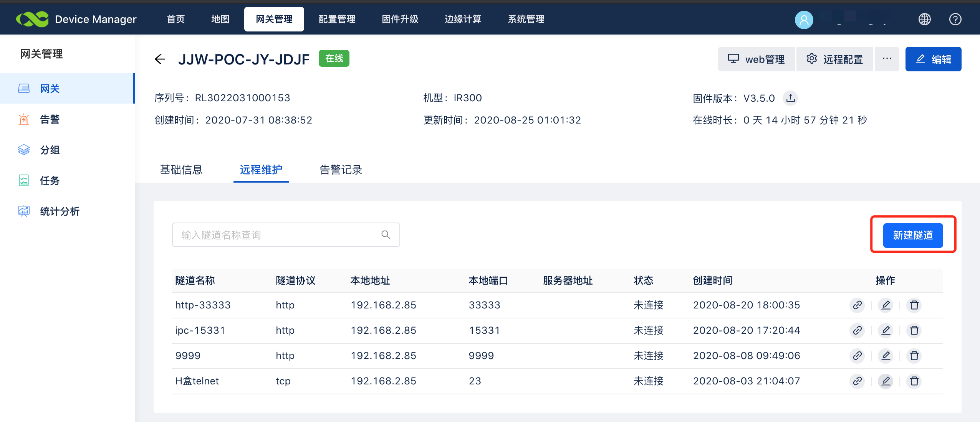The width and height of the screenshot is (980, 422).
Task: Click the search magnifier in tunnel query
Action: [x=386, y=235]
